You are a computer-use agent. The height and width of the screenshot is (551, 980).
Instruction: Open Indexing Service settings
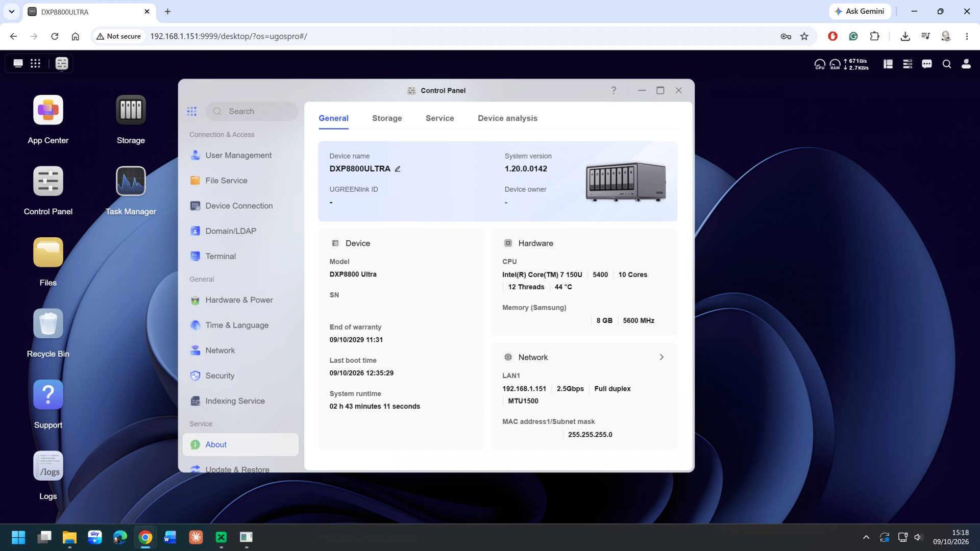[240, 401]
